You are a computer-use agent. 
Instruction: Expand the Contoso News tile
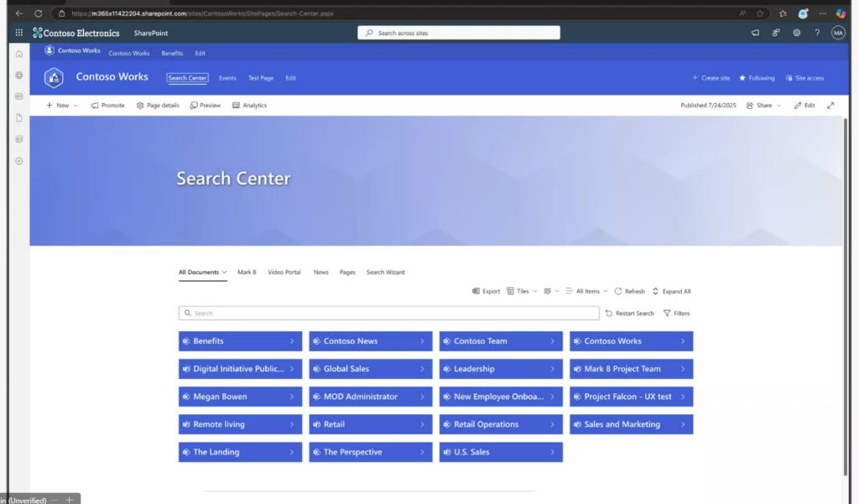pyautogui.click(x=423, y=341)
